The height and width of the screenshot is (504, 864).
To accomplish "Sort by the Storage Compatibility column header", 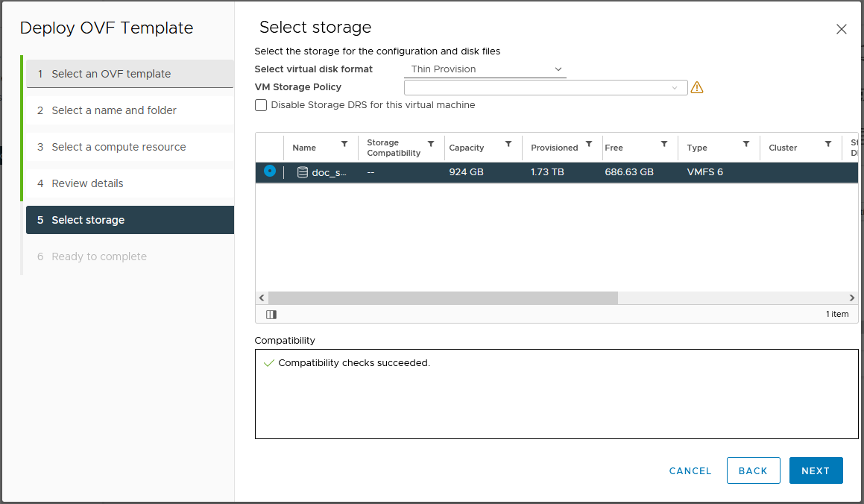I will point(394,148).
